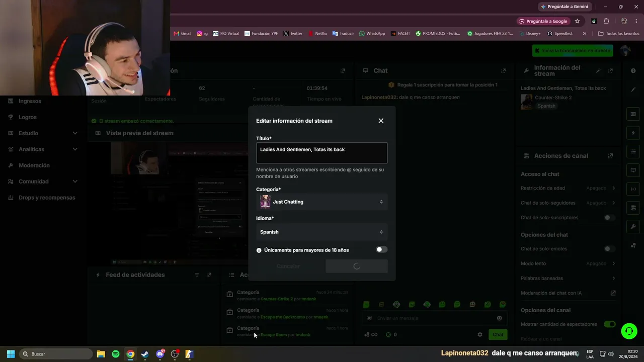Click the Enviar un mensaje chat input
The image size is (644, 362).
[434, 318]
